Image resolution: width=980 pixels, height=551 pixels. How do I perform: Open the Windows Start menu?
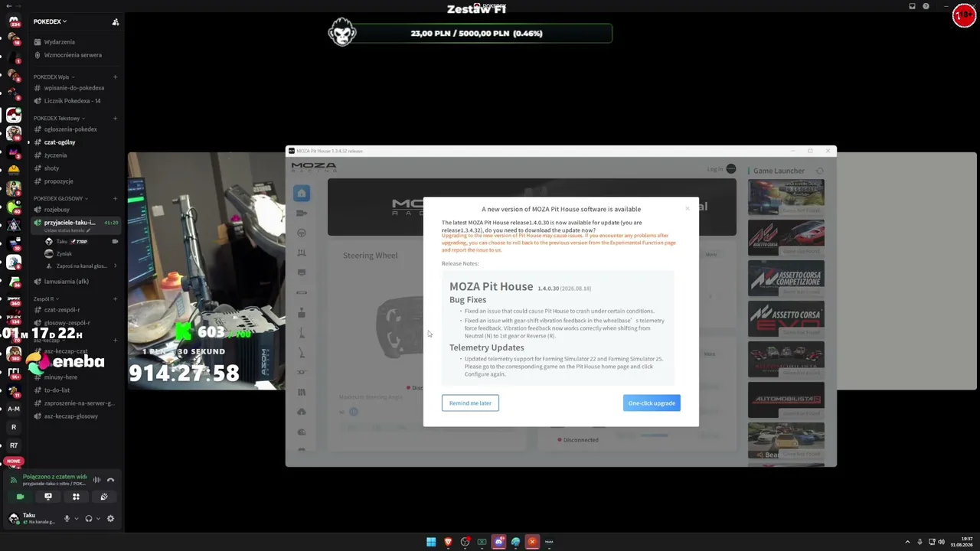[x=431, y=542]
